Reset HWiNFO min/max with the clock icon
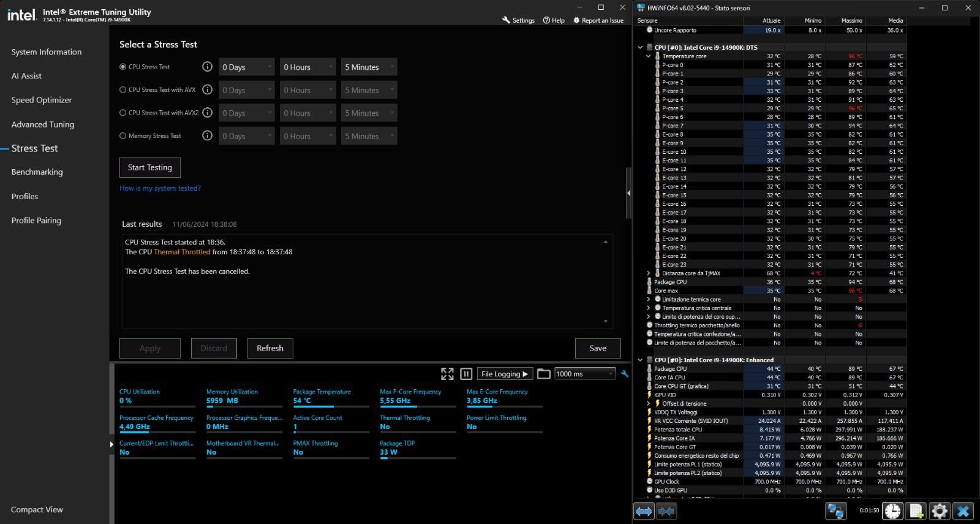Image resolution: width=980 pixels, height=524 pixels. [x=892, y=511]
